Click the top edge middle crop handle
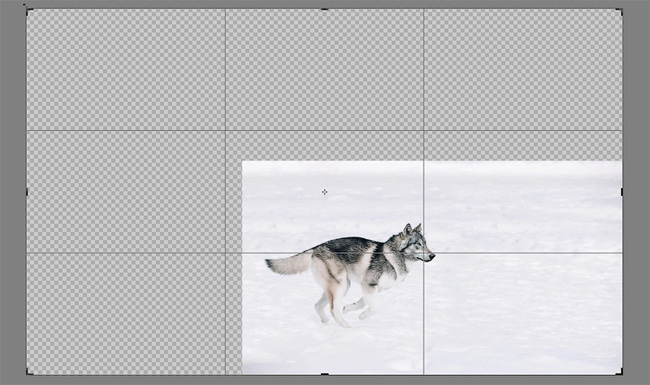This screenshot has height=385, width=650. tap(325, 9)
